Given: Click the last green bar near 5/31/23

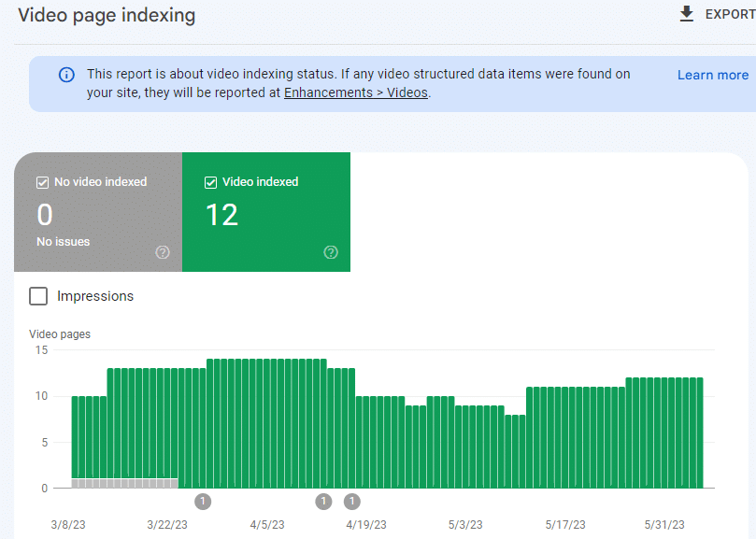Looking at the screenshot, I should (x=698, y=432).
